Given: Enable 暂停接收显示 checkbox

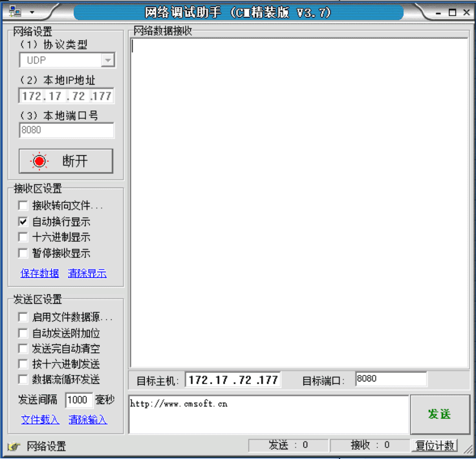Looking at the screenshot, I should coord(23,253).
